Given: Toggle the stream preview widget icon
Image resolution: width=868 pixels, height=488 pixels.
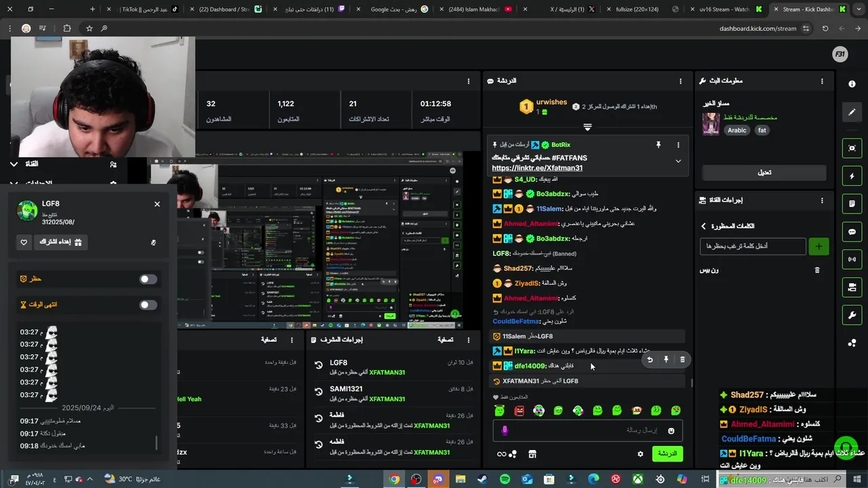Looking at the screenshot, I should [852, 148].
